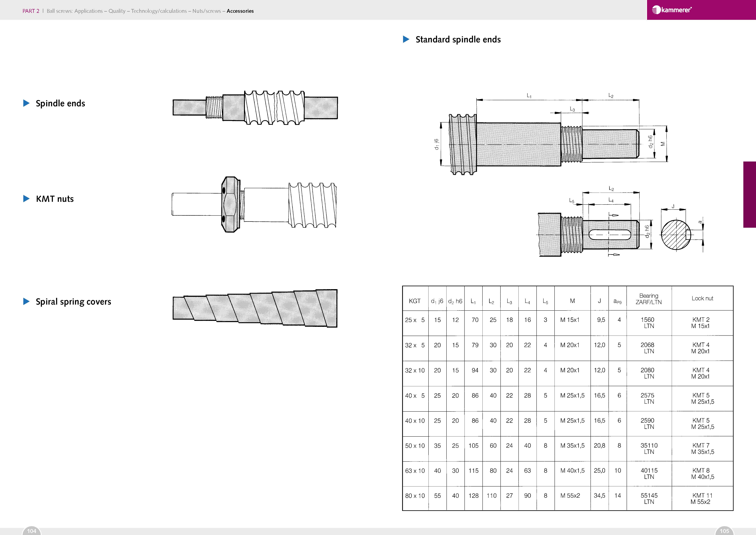Click L2 value '110' in the 80 x 10 row
The width and height of the screenshot is (756, 535).
tap(492, 496)
